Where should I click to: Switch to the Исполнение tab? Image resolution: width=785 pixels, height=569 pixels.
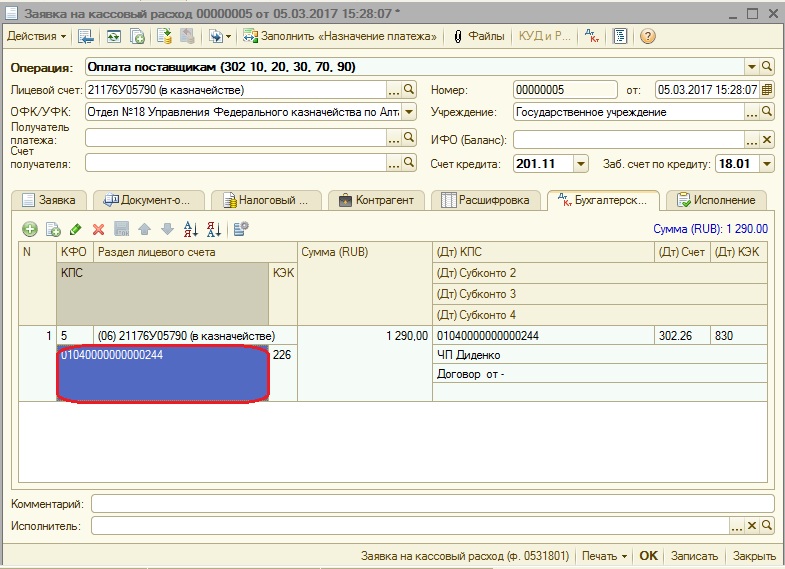click(x=717, y=200)
